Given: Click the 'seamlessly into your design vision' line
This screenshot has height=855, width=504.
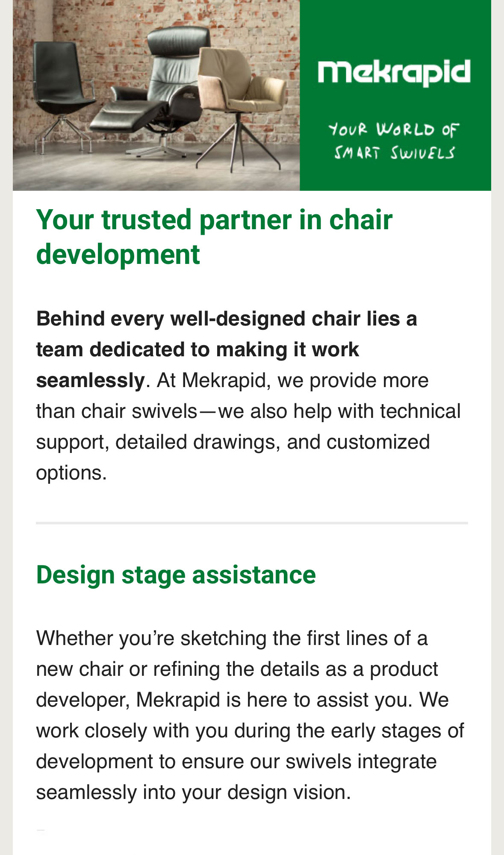Looking at the screenshot, I should point(194,792).
